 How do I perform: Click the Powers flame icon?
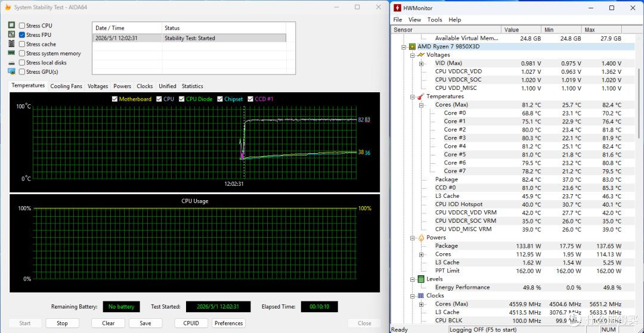(421, 238)
